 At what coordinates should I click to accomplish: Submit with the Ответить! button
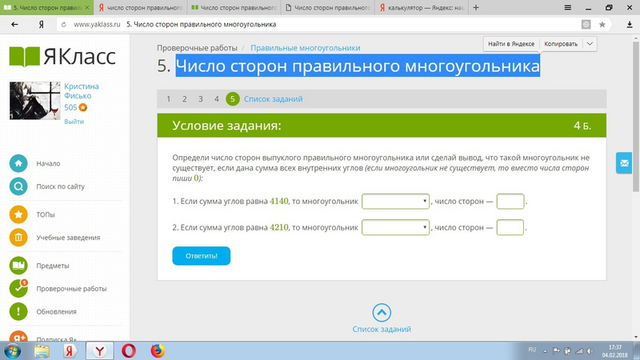click(201, 256)
